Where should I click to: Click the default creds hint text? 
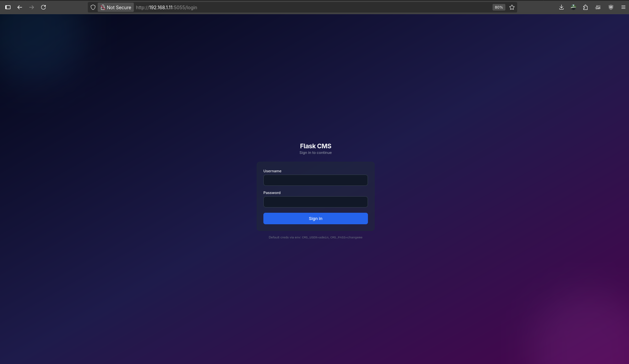(x=315, y=237)
